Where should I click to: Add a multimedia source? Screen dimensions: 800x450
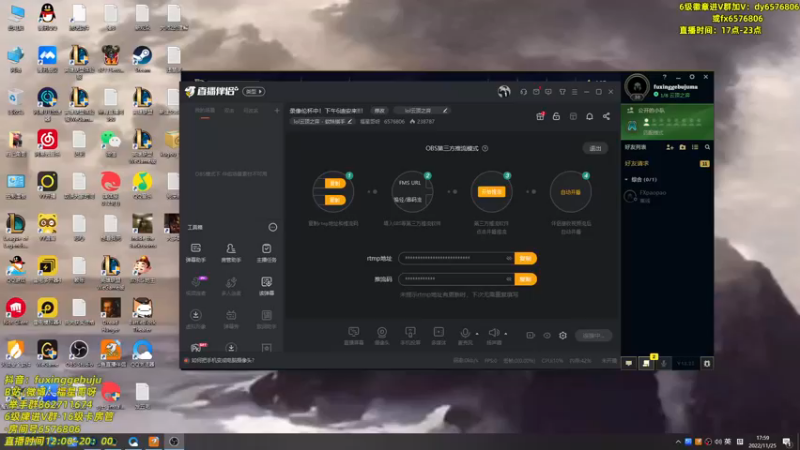click(438, 335)
